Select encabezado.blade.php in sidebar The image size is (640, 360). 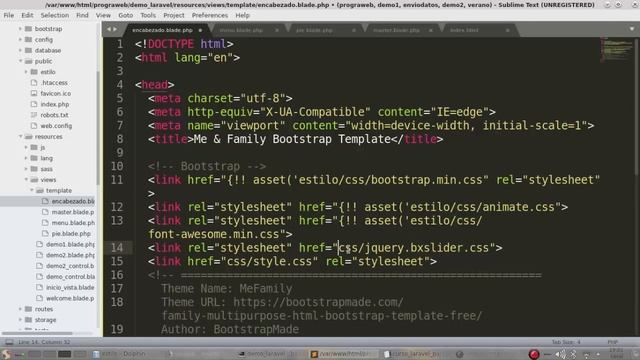click(x=73, y=201)
